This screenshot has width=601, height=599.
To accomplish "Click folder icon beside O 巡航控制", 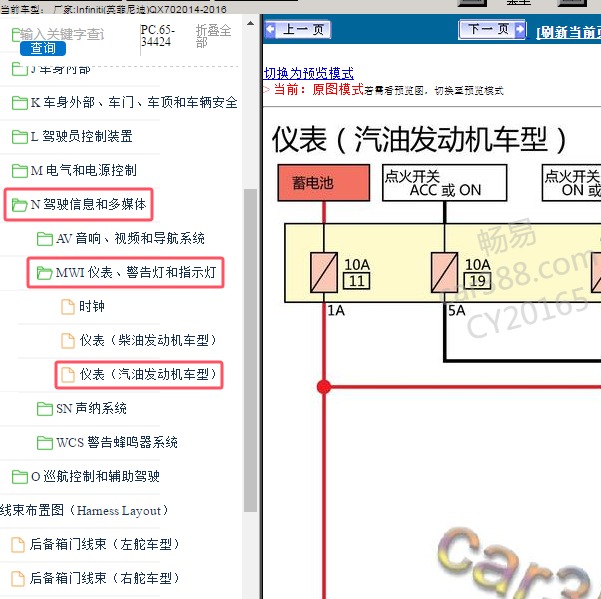I will click(x=20, y=477).
